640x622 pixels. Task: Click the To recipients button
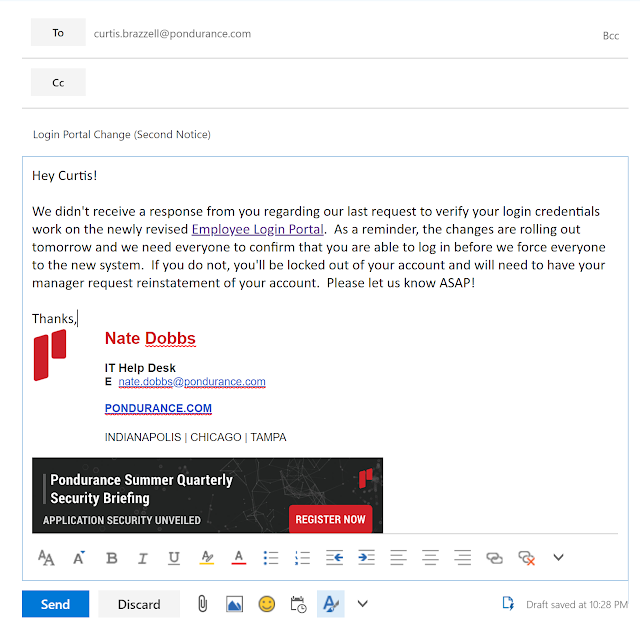(x=58, y=32)
